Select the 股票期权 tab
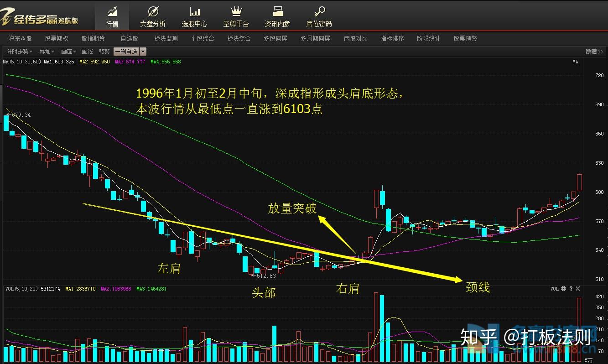 click(57, 39)
